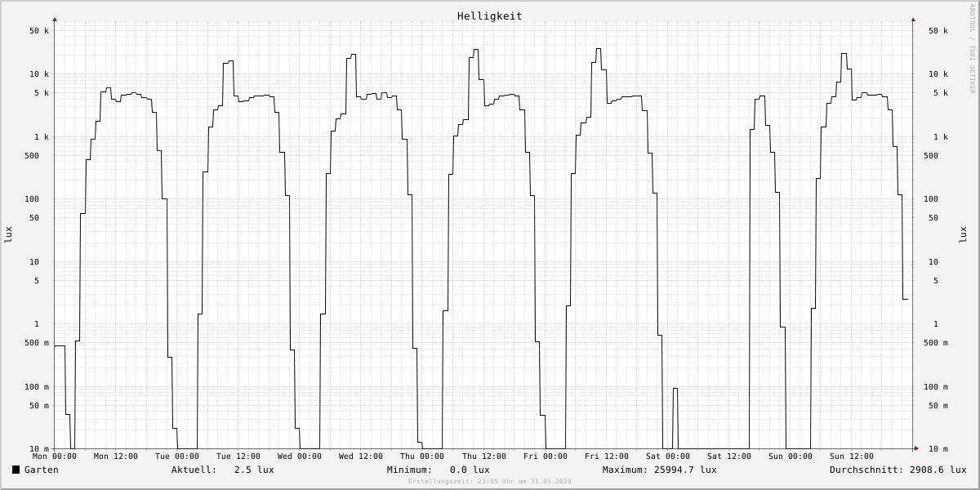The width and height of the screenshot is (980, 490).
Task: Click the 'Fri 00:00' time axis label
Action: click(546, 457)
